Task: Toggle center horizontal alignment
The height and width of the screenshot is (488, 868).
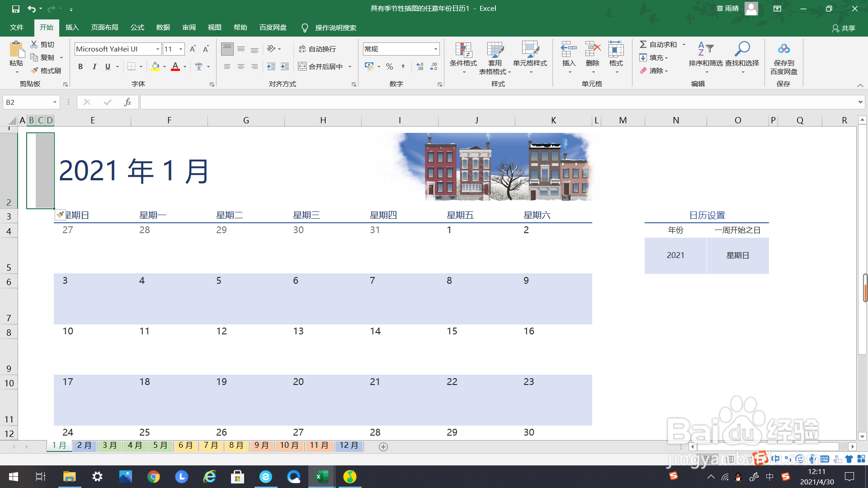Action: click(x=241, y=66)
